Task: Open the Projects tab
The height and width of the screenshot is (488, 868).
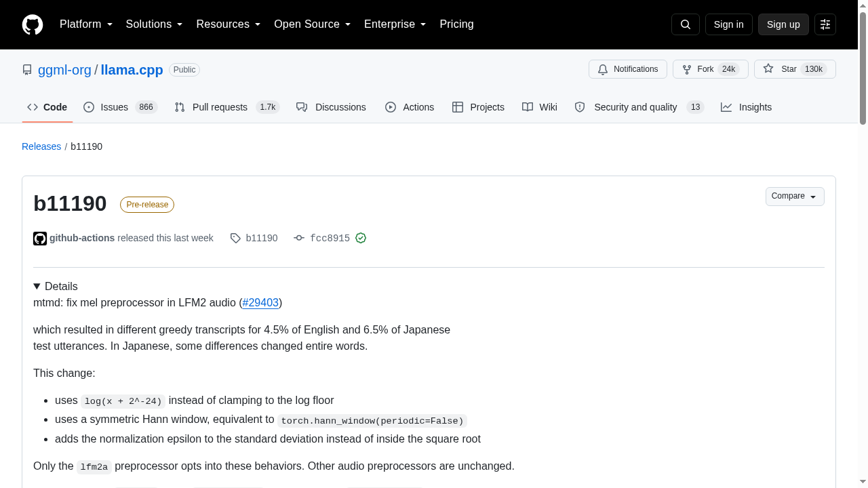Action: 478,107
